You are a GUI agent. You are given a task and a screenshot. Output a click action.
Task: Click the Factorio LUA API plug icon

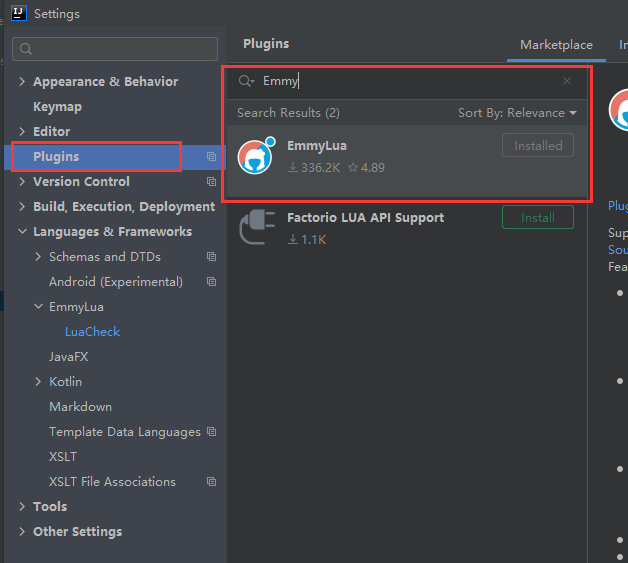(x=257, y=227)
